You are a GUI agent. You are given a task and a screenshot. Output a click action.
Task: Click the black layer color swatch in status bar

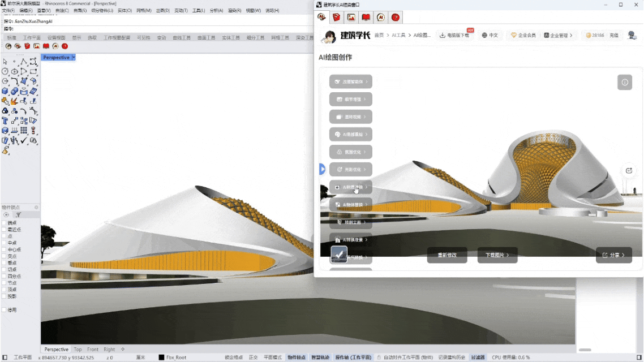161,357
